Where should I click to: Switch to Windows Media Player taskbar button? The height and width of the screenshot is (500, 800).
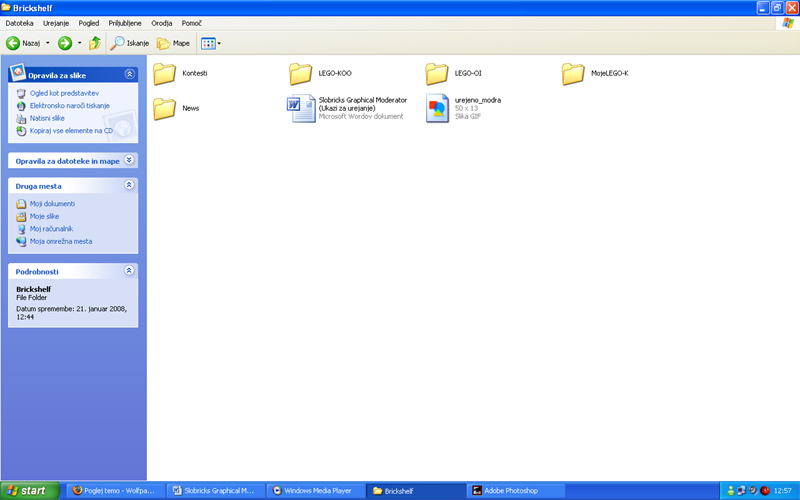click(316, 491)
